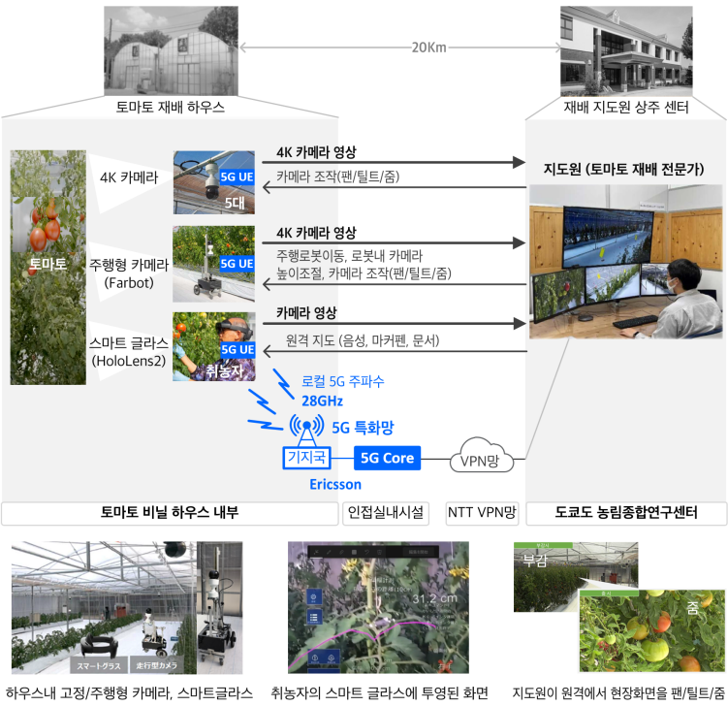
Task: Click the 28GHz frequency text
Action: point(322,401)
